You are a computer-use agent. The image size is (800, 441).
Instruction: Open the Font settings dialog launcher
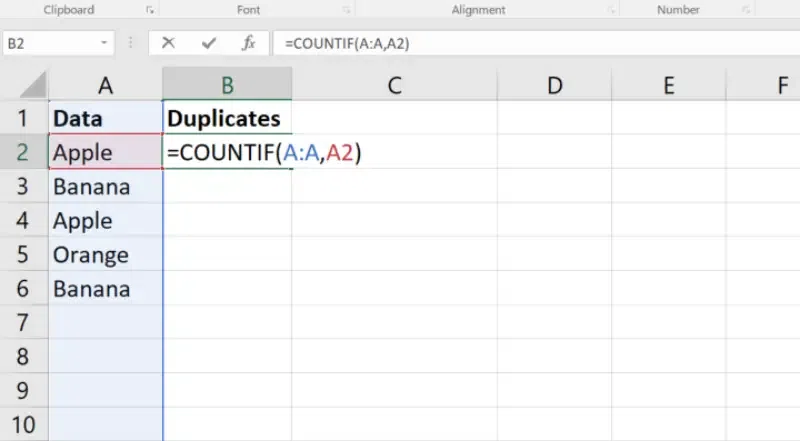pyautogui.click(x=346, y=10)
